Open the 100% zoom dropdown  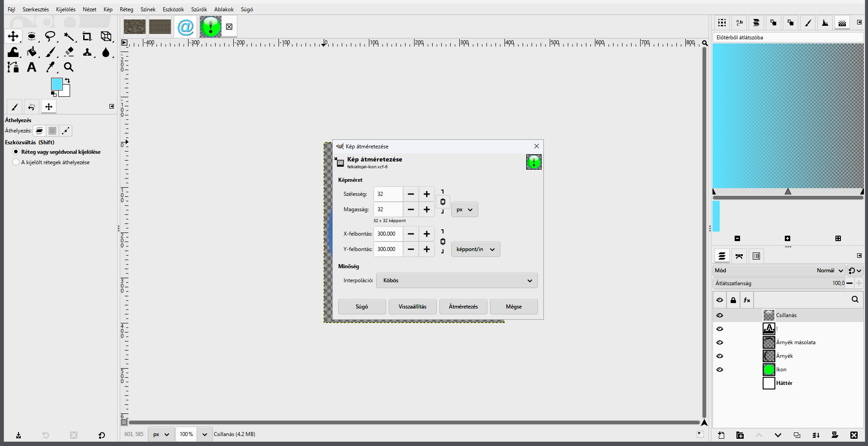[204, 434]
